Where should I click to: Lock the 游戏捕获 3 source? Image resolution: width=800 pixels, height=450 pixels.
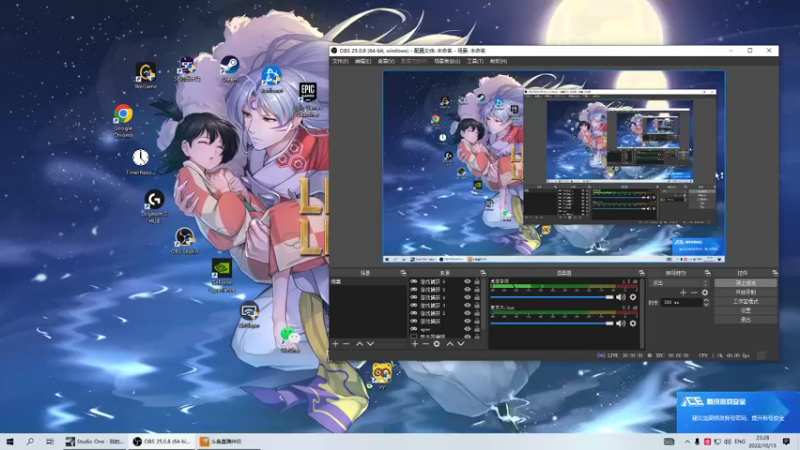(x=477, y=305)
